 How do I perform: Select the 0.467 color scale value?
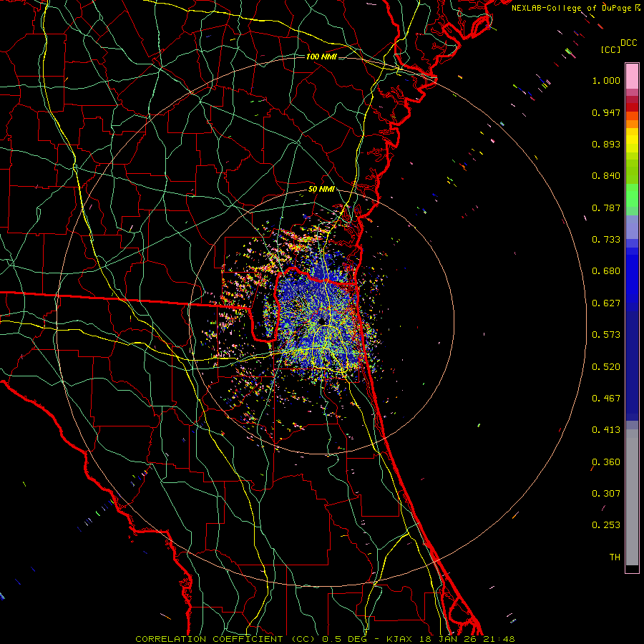coord(606,399)
